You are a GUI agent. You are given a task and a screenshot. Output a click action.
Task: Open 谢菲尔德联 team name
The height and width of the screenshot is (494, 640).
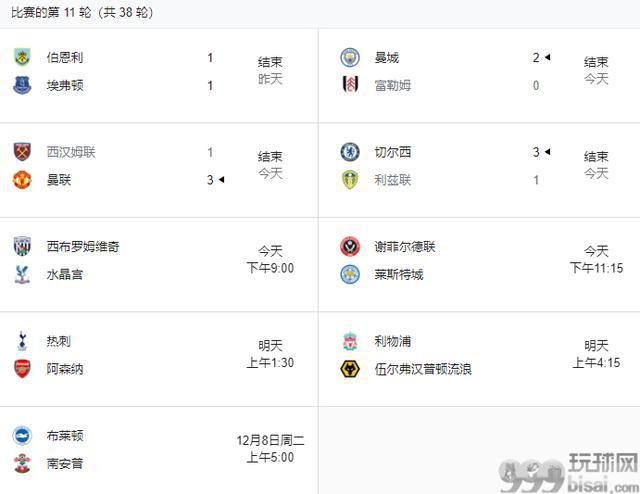pos(405,247)
